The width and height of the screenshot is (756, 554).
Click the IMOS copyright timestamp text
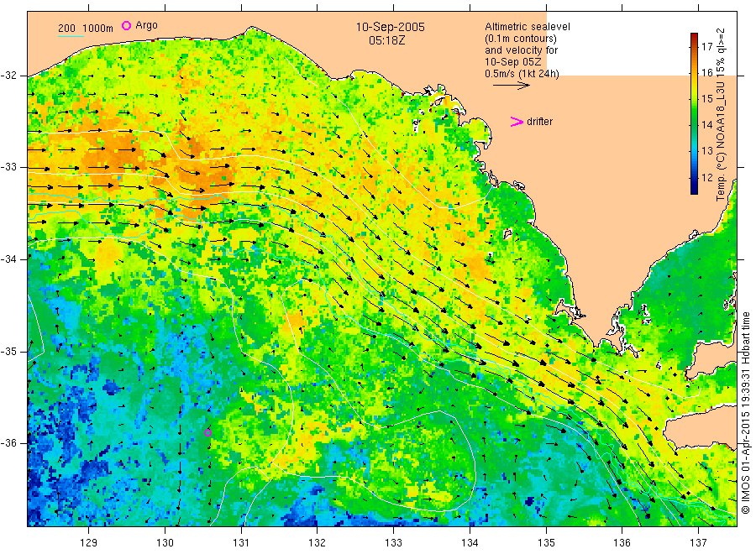(746, 413)
